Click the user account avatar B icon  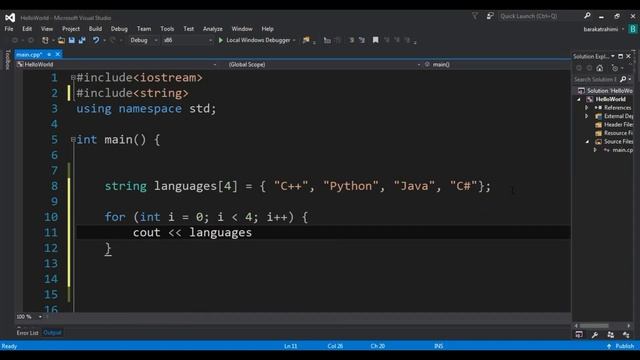(633, 29)
